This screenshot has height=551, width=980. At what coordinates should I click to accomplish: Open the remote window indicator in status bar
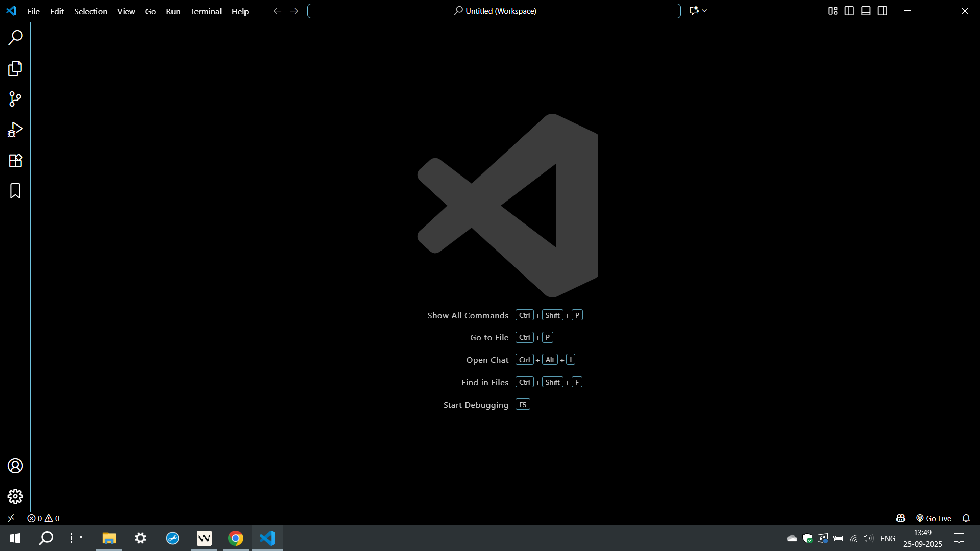coord(11,518)
